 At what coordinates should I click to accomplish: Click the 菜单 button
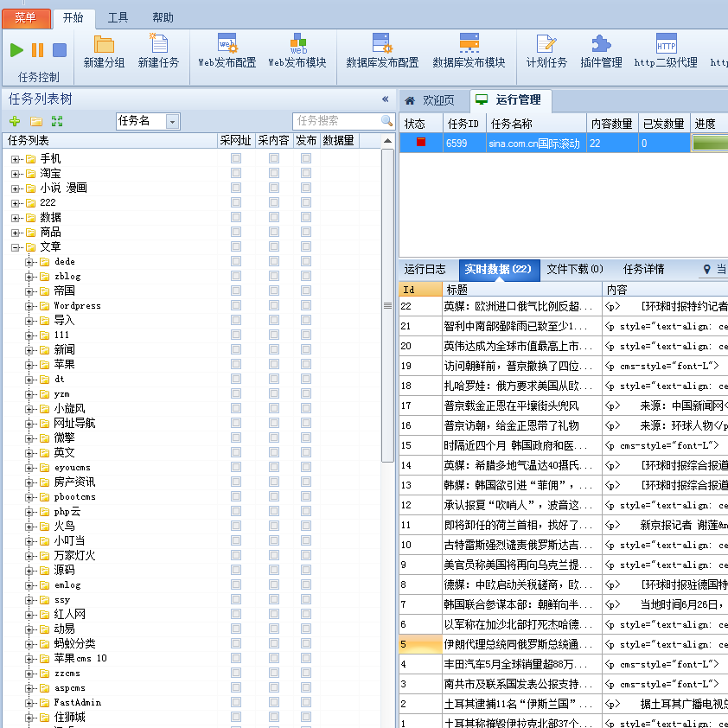coord(25,17)
